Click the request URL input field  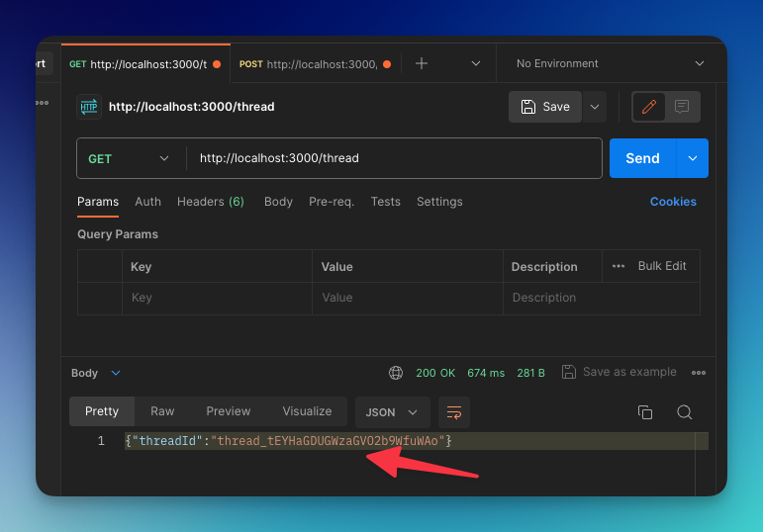point(394,158)
